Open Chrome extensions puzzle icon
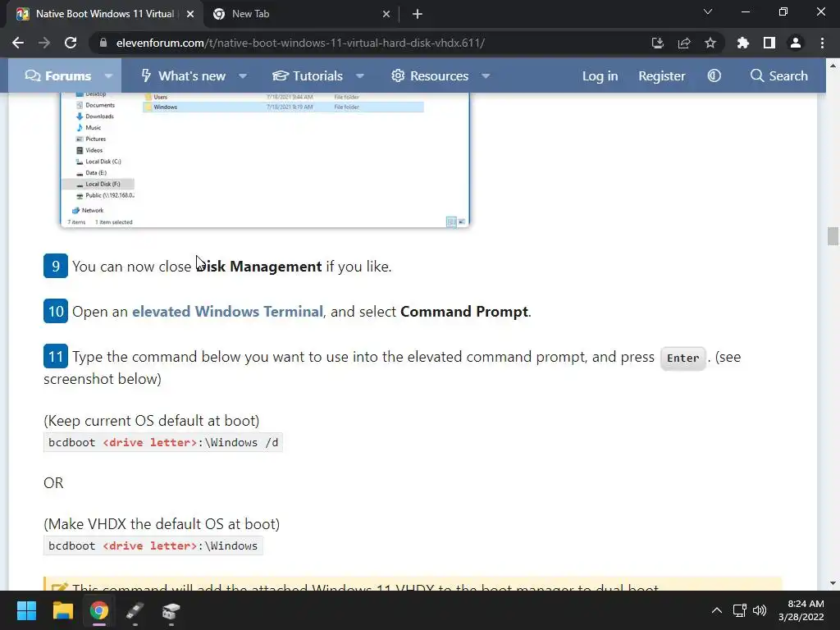 [x=743, y=43]
